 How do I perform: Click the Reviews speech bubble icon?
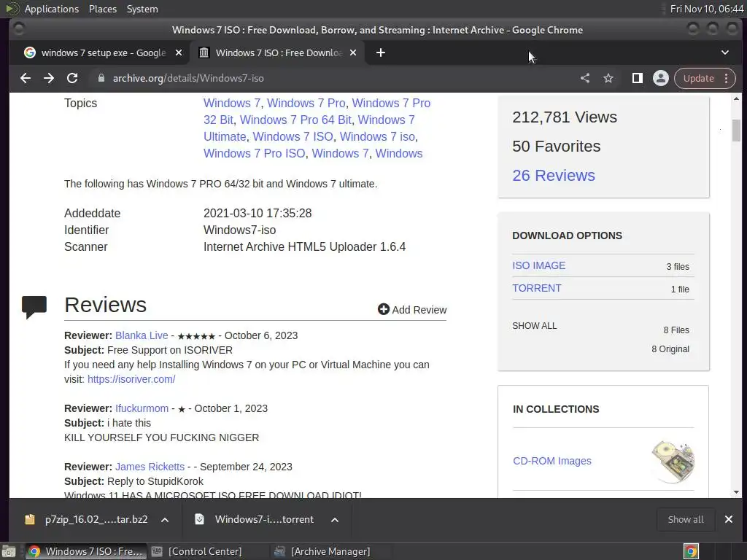34,307
